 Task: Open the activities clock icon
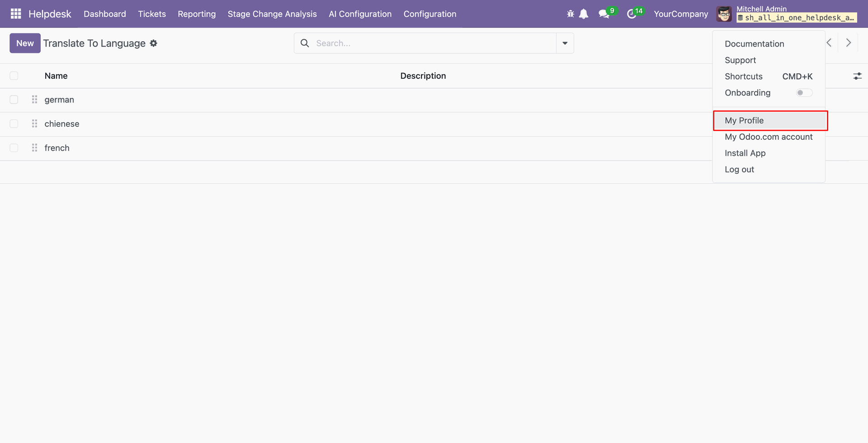tap(632, 14)
